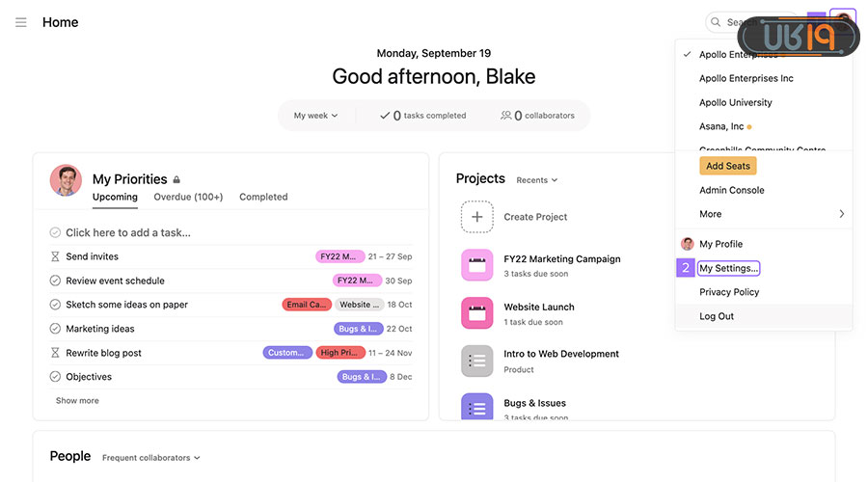The height and width of the screenshot is (482, 868).
Task: Mark Review event schedule task complete
Action: coord(55,281)
